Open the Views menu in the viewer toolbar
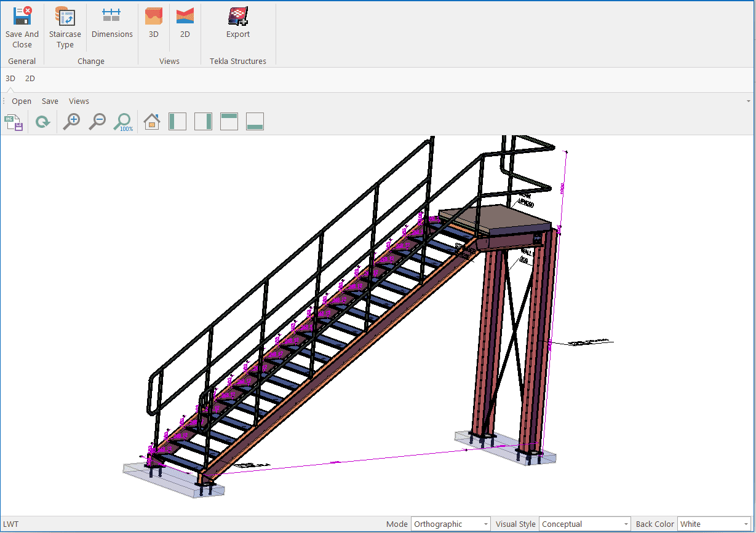The height and width of the screenshot is (533, 756). [79, 101]
